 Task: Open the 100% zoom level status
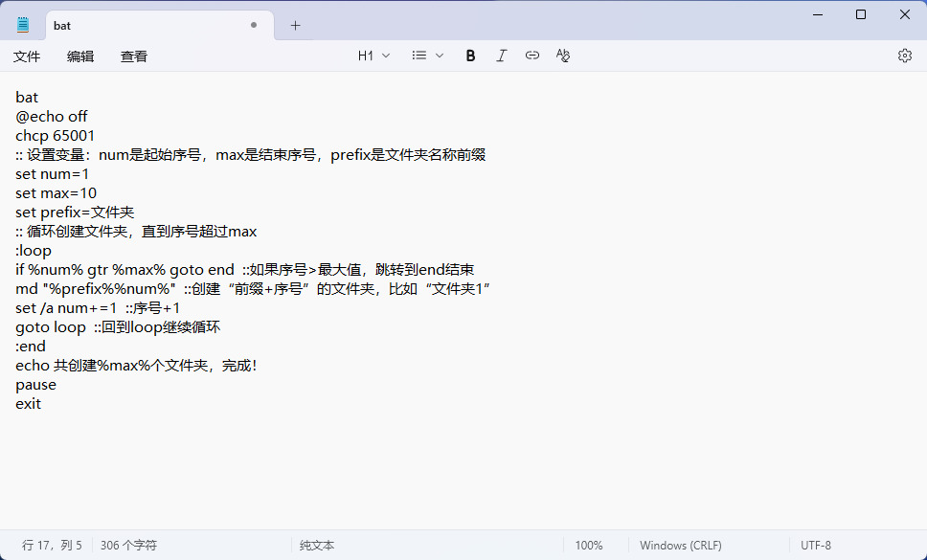point(589,546)
